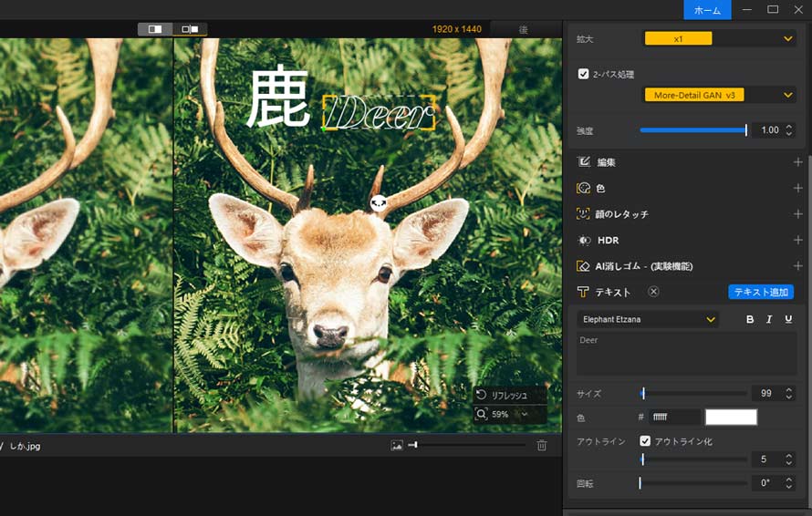Screen dimensions: 812x516
Task: Maximize the application window
Action: click(x=773, y=9)
